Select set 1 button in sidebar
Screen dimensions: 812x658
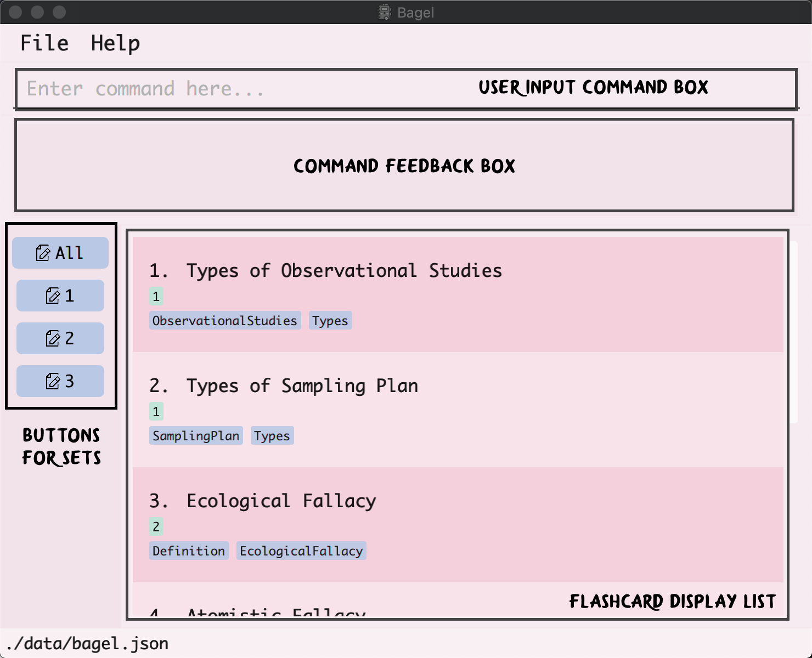click(x=60, y=296)
